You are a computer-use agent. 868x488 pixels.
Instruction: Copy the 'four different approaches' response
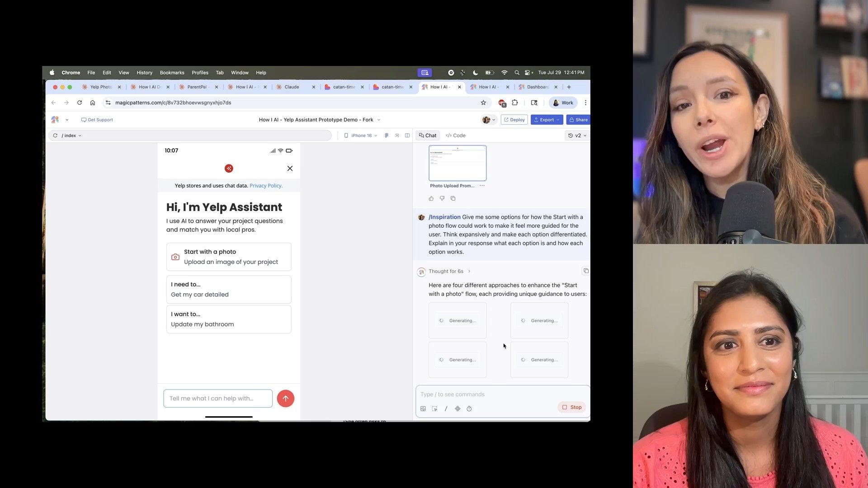tap(586, 271)
